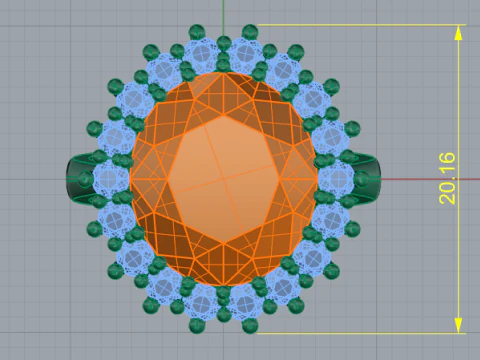
Task: Click the upper arrowhead of the yellow dimension
Action: pyautogui.click(x=459, y=33)
